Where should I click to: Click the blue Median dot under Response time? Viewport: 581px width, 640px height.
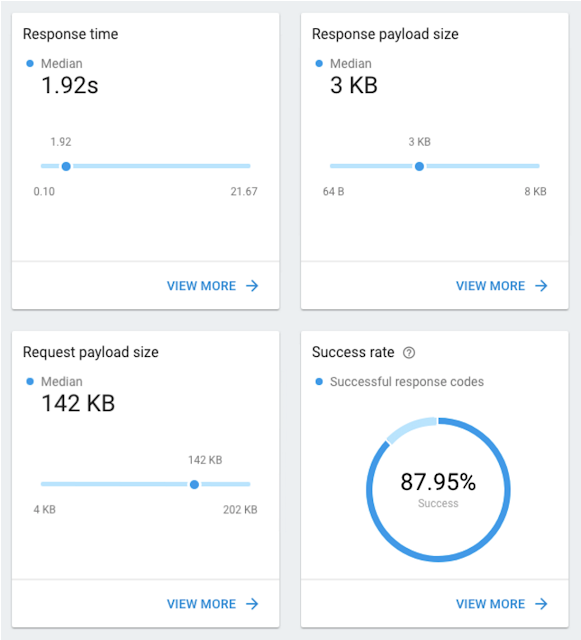30,63
